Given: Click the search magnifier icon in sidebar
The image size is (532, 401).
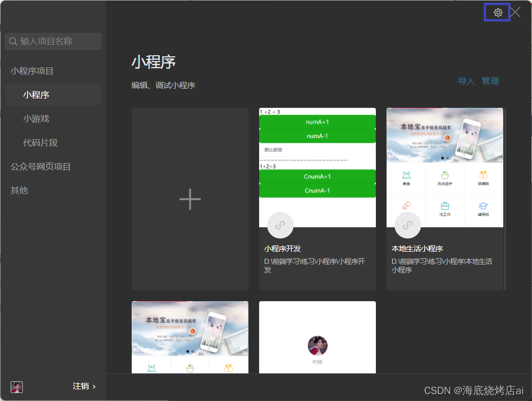Looking at the screenshot, I should (13, 41).
